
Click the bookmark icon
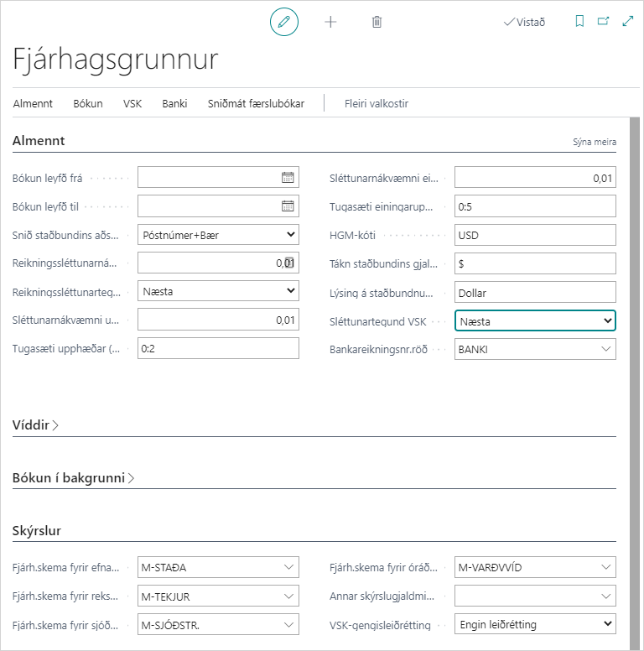click(x=579, y=22)
